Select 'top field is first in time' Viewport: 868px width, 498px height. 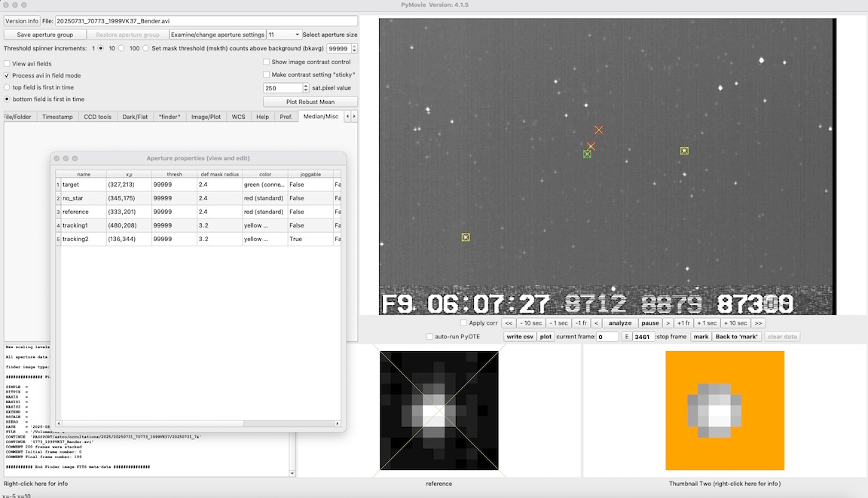pyautogui.click(x=8, y=87)
